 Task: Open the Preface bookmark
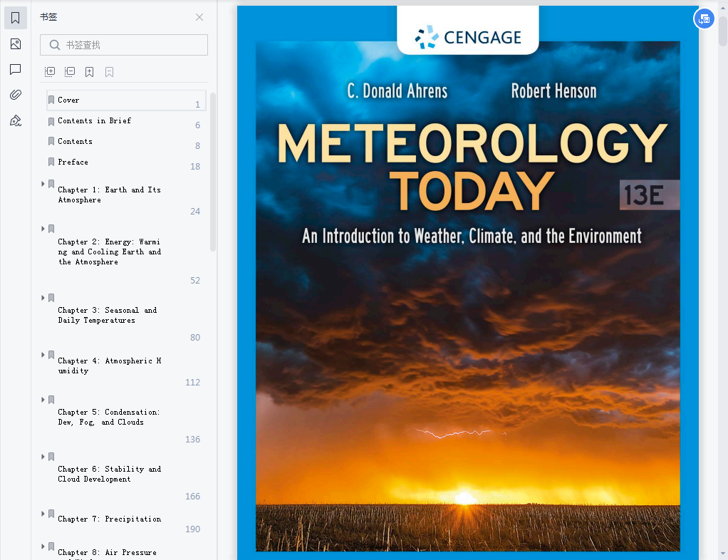tap(73, 162)
